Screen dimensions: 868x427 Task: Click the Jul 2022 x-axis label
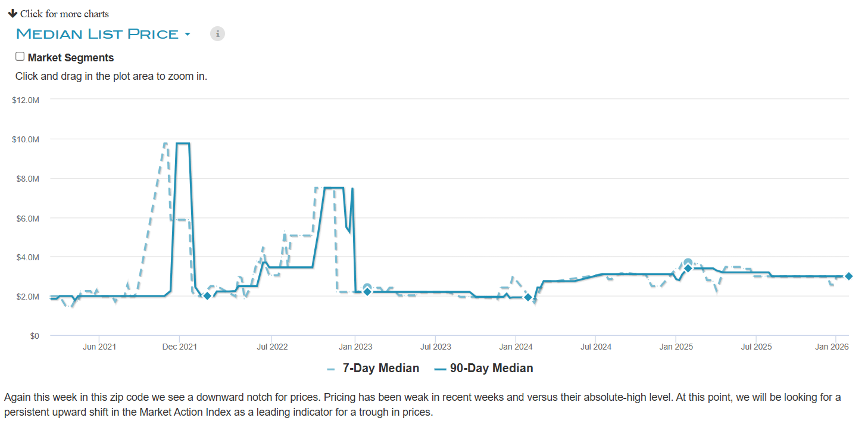coord(272,347)
